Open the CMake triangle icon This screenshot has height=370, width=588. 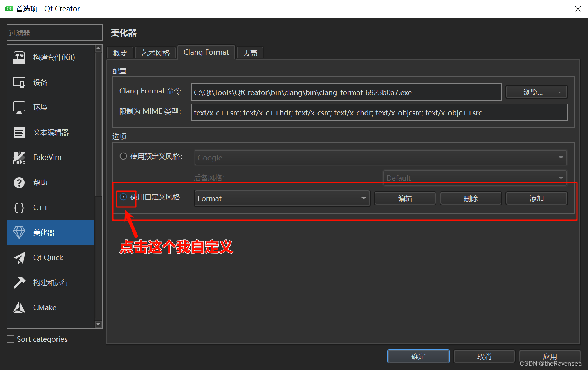[19, 308]
